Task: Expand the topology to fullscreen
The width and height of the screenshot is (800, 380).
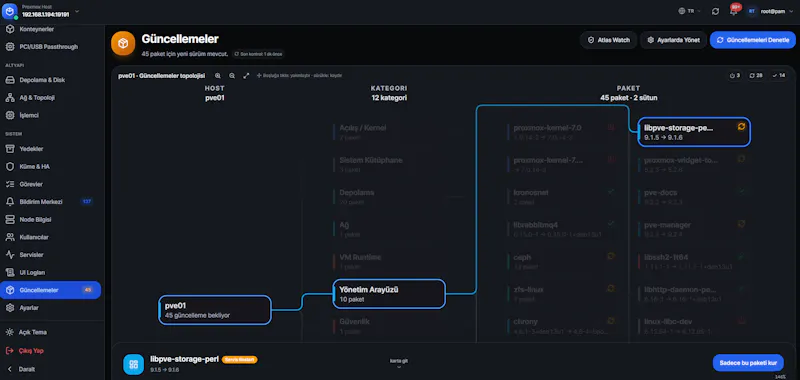Action: (x=246, y=75)
